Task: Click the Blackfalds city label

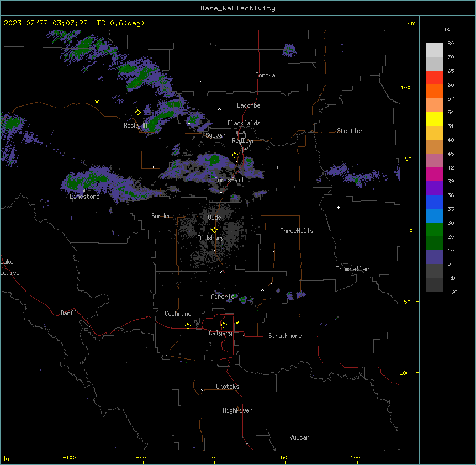Action: tap(244, 123)
